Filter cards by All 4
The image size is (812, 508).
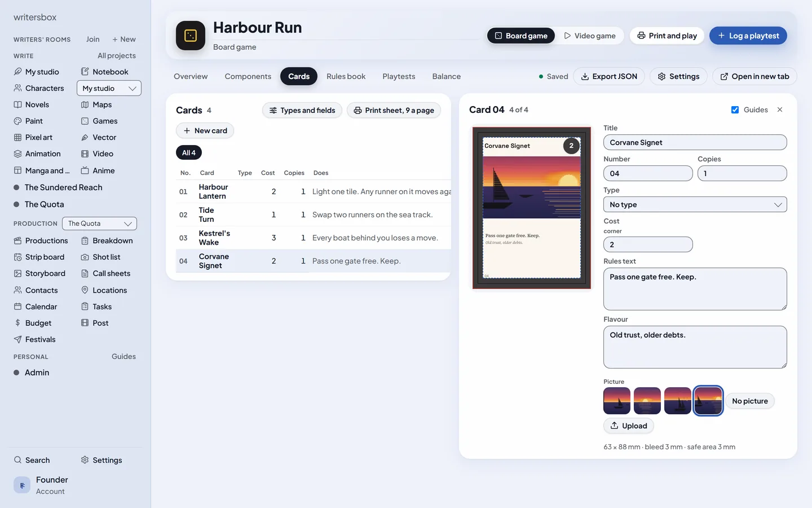(x=189, y=152)
